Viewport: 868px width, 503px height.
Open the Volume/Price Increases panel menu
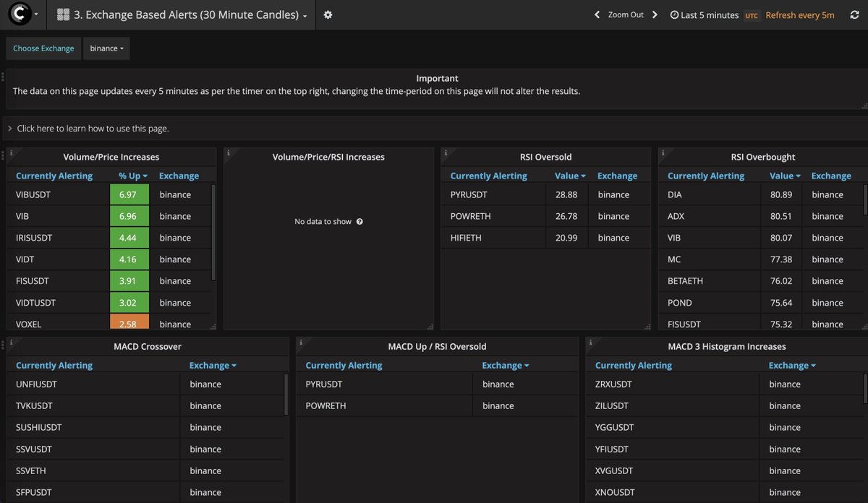point(112,156)
